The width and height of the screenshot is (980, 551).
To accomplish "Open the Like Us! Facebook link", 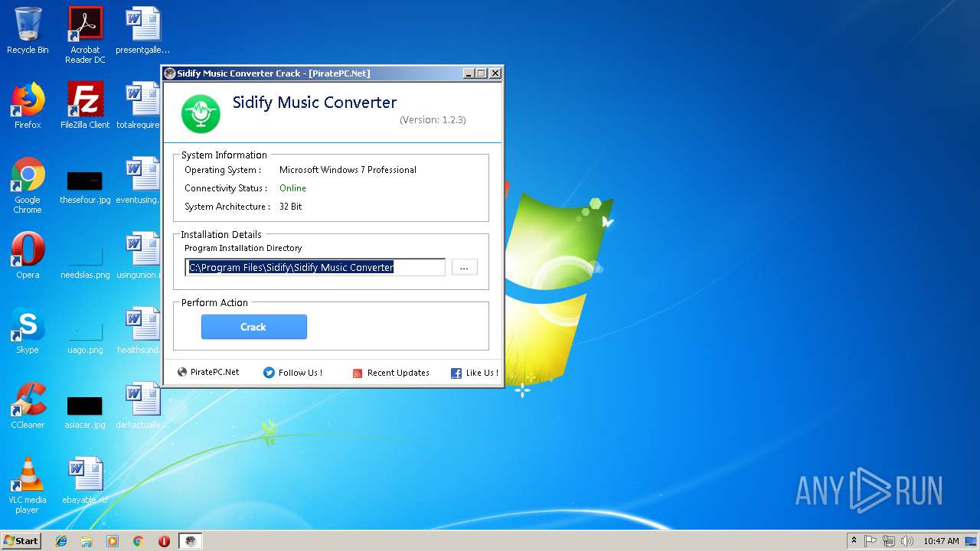I will click(x=475, y=373).
